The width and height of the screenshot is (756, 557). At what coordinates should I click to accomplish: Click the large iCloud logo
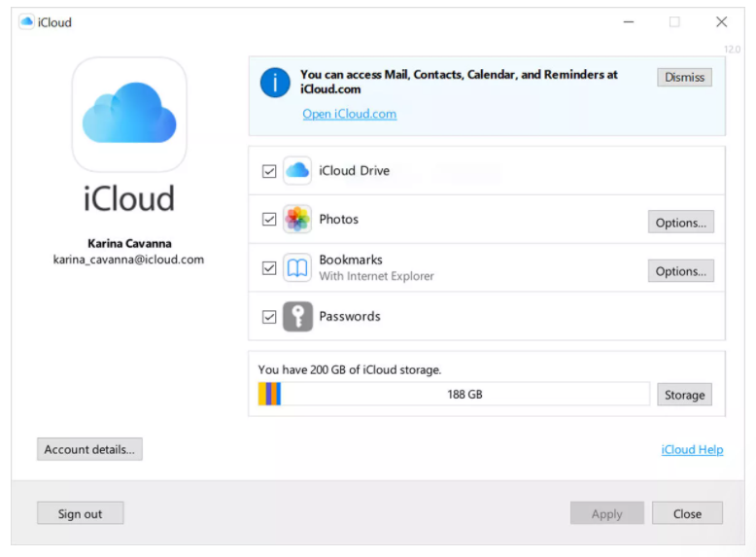pos(129,115)
